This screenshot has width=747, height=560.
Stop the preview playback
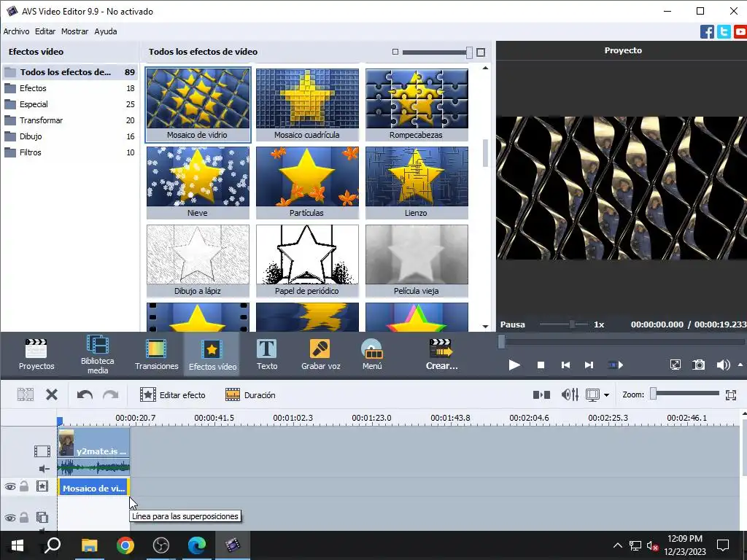pos(541,365)
